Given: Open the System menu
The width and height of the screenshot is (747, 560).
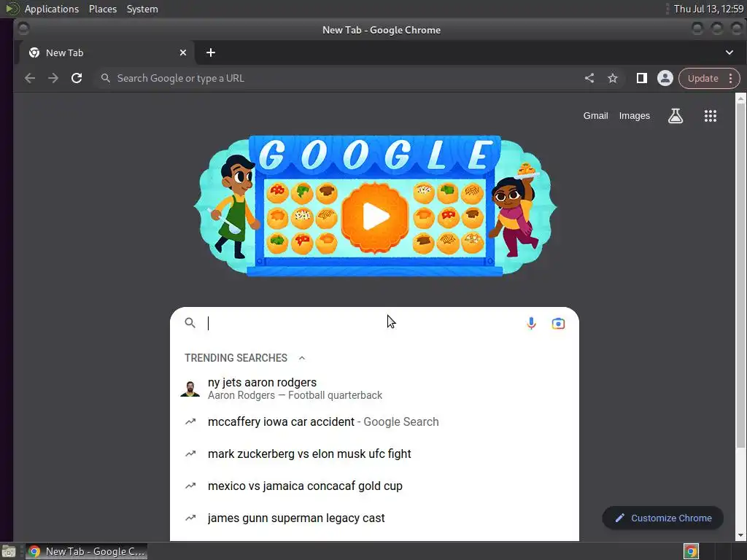Looking at the screenshot, I should click(142, 9).
